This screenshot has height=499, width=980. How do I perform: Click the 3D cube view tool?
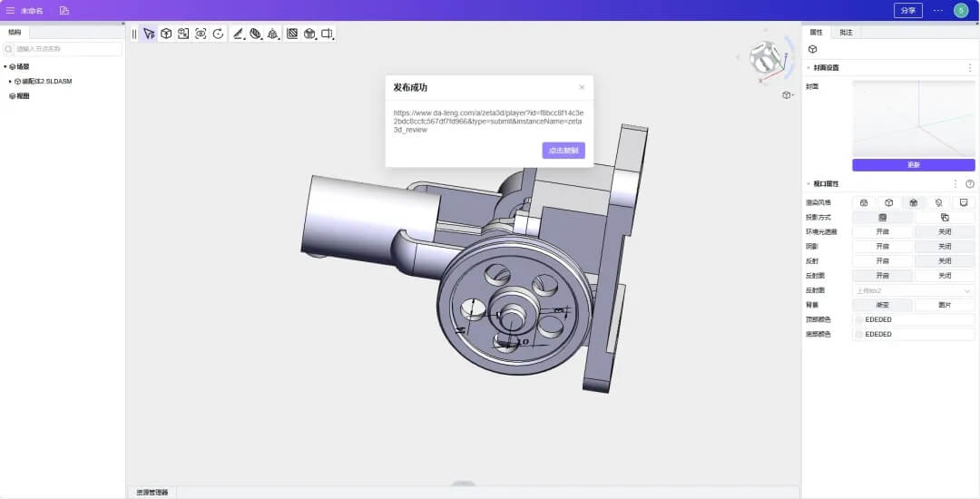(x=166, y=34)
